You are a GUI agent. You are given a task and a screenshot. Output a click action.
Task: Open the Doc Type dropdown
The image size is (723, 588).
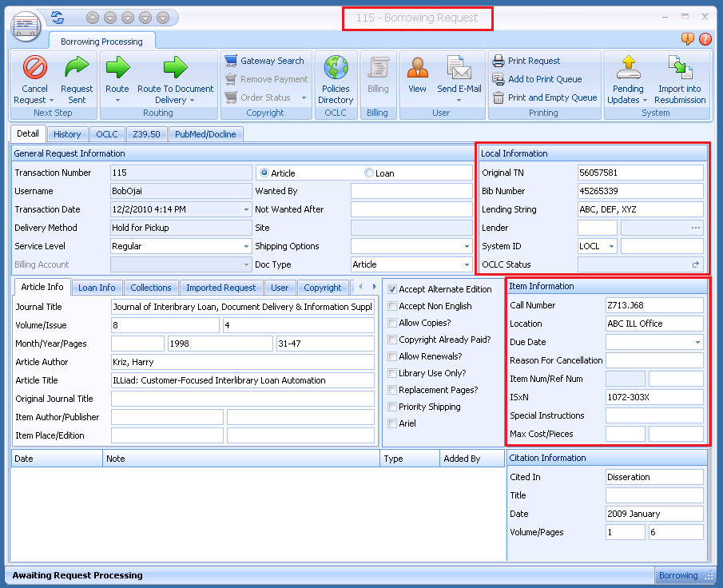click(466, 265)
